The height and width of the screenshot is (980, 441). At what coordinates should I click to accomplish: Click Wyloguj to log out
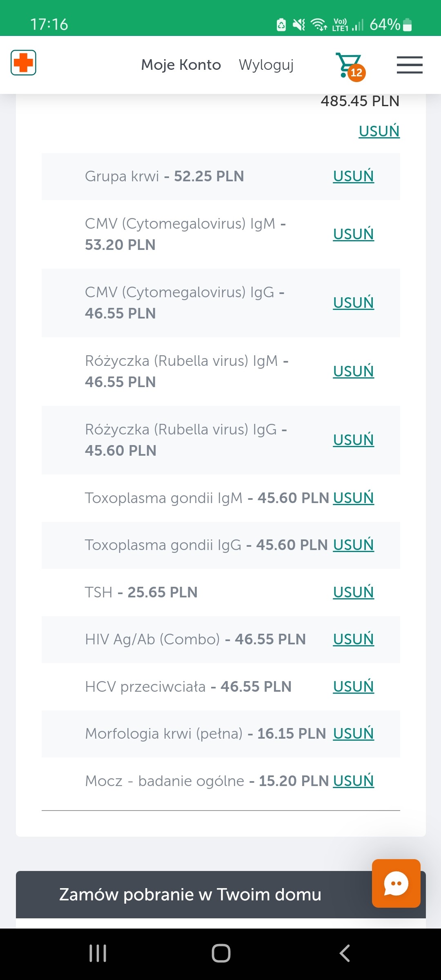(x=266, y=65)
